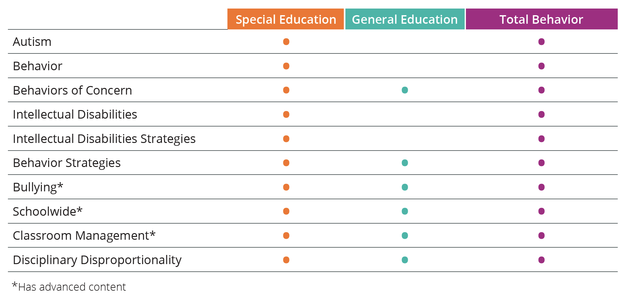
Task: Click the orange dot for Classroom Management
Action: point(286,236)
